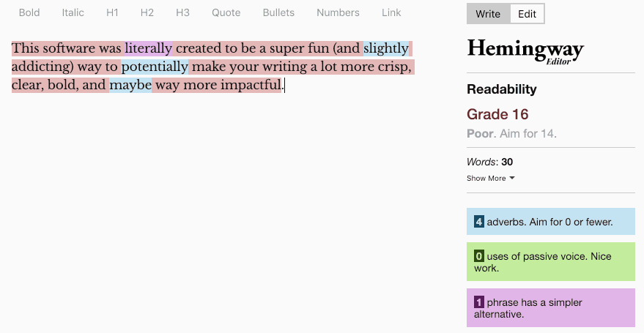Viewport: 644px width, 333px height.
Task: Click the Show More dropdown arrow
Action: click(x=511, y=178)
